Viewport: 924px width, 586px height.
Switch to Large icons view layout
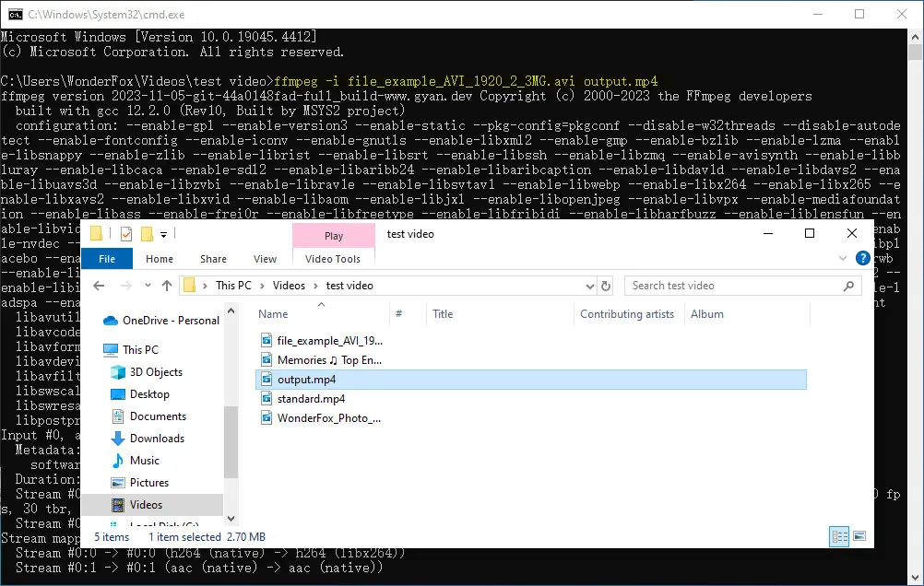(859, 536)
